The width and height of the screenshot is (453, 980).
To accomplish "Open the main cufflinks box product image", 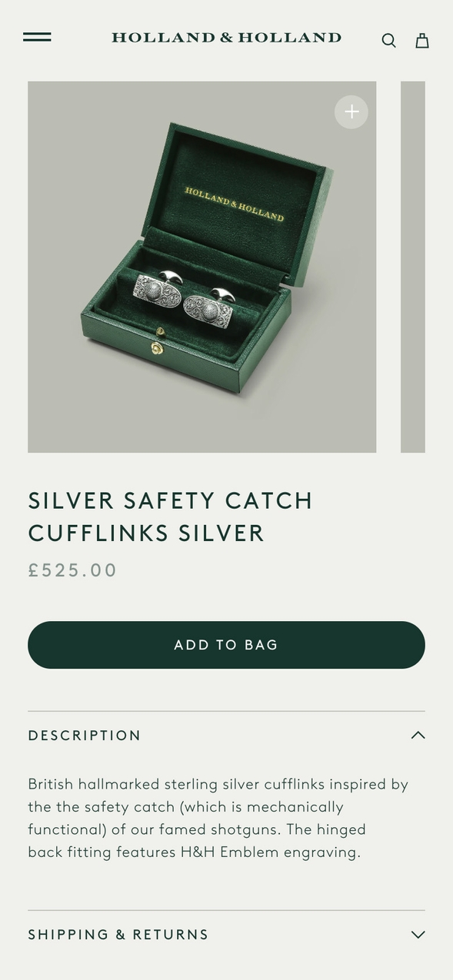I will [202, 267].
